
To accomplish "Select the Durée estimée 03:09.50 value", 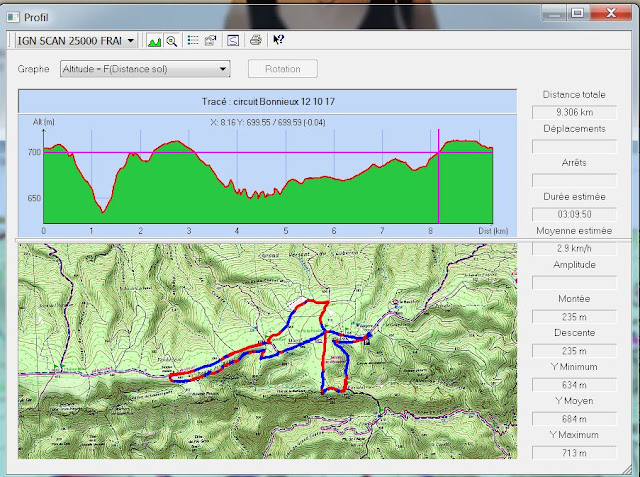I will pos(574,214).
